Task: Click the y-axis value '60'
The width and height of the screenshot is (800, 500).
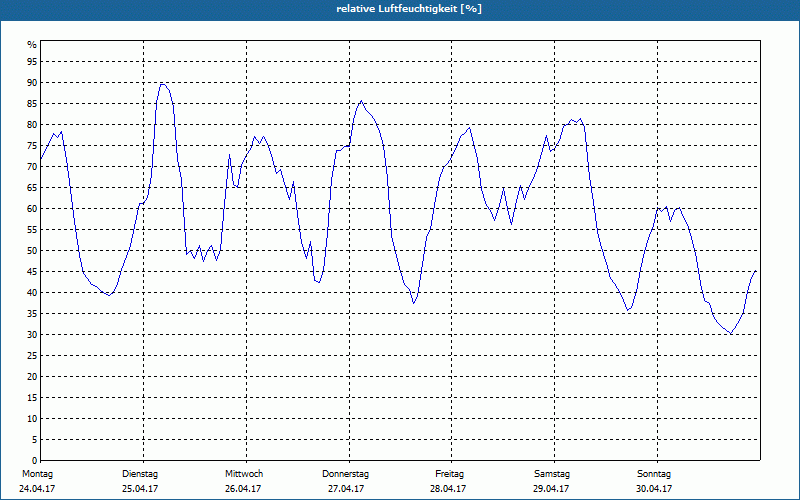Action: (x=32, y=209)
